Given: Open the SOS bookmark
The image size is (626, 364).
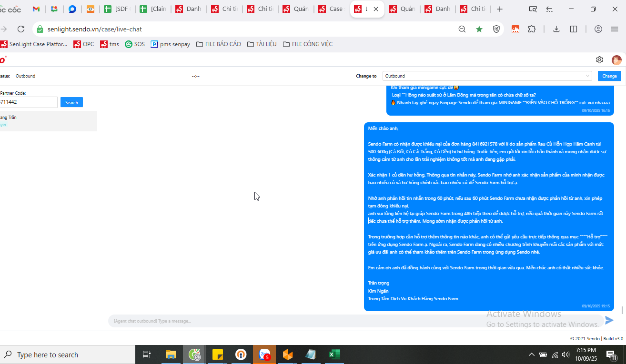Looking at the screenshot, I should [135, 44].
